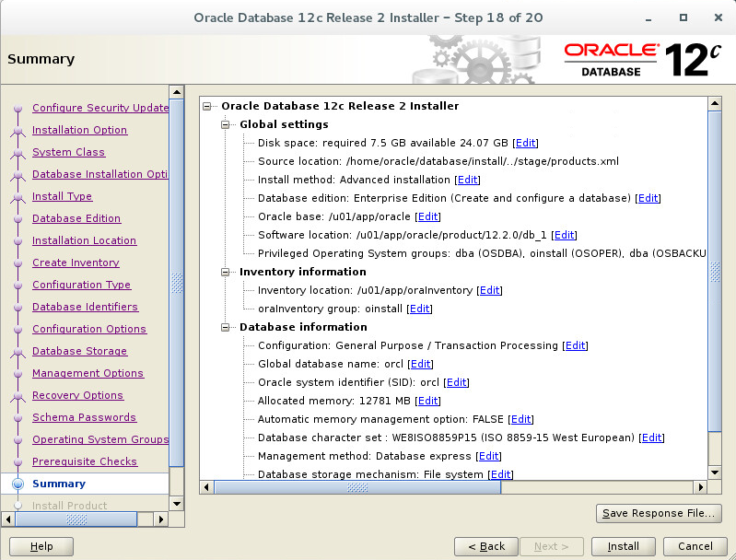Viewport: 736px width, 560px height.
Task: Edit the Disk space setting
Action: (x=525, y=143)
